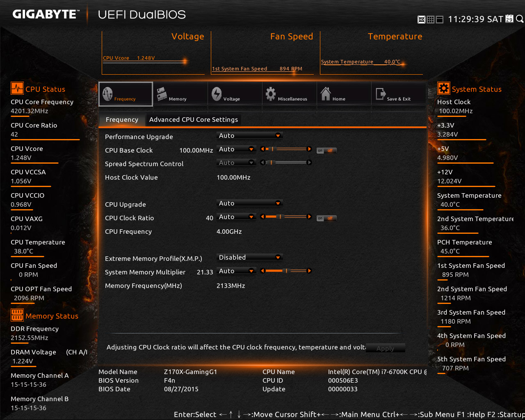Toggle the CPU Base Clock on/off switch
Image resolution: width=525 pixels, height=420 pixels.
(326, 151)
